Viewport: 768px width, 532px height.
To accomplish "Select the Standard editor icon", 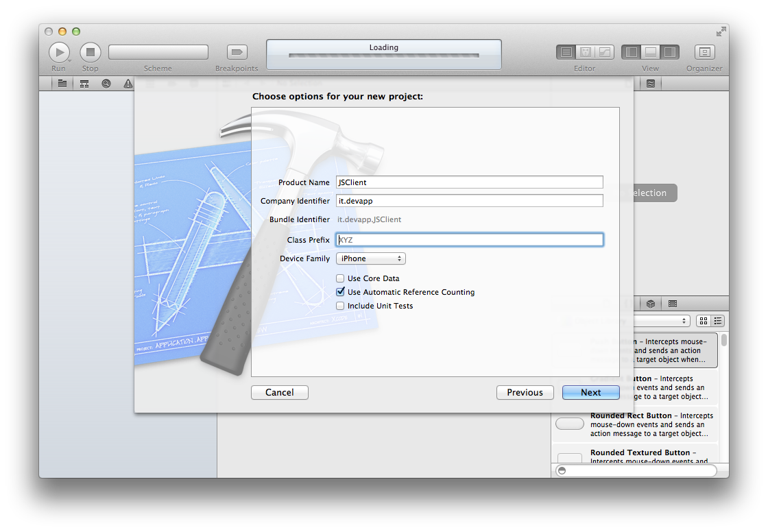I will (x=566, y=52).
